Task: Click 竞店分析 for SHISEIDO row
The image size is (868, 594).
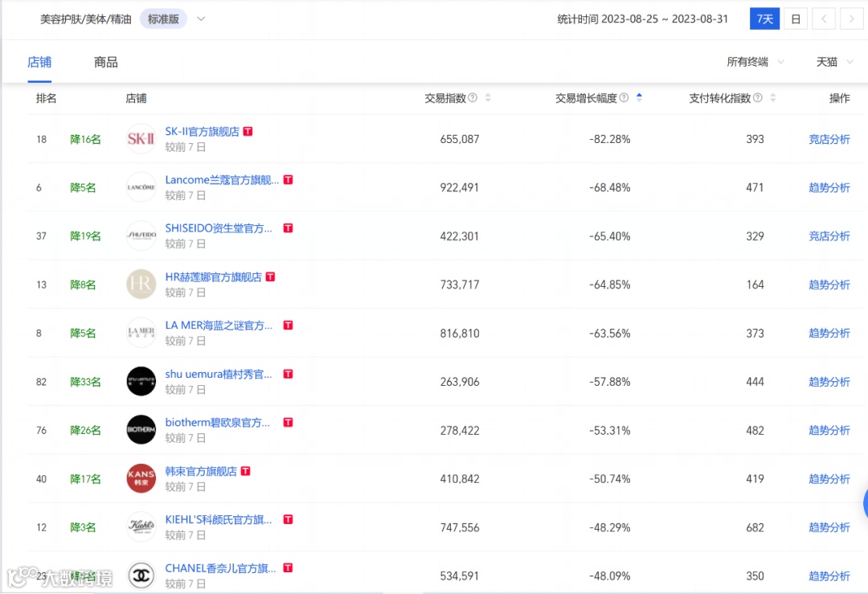Action: pyautogui.click(x=829, y=236)
